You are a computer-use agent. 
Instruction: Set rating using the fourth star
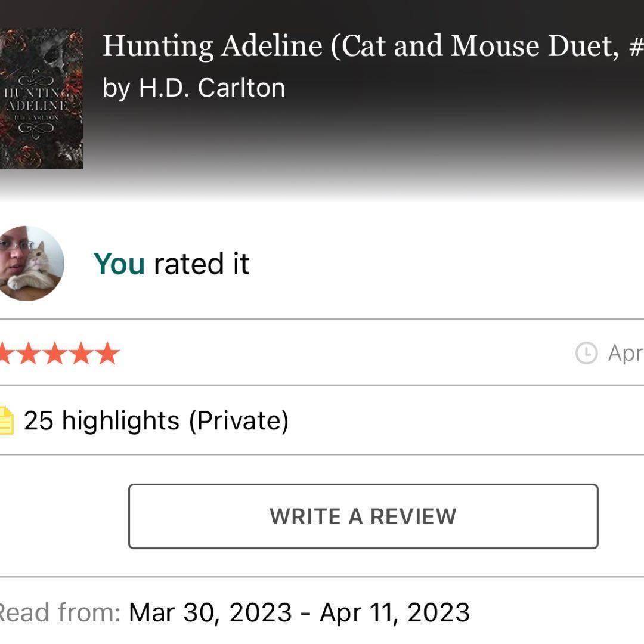82,354
